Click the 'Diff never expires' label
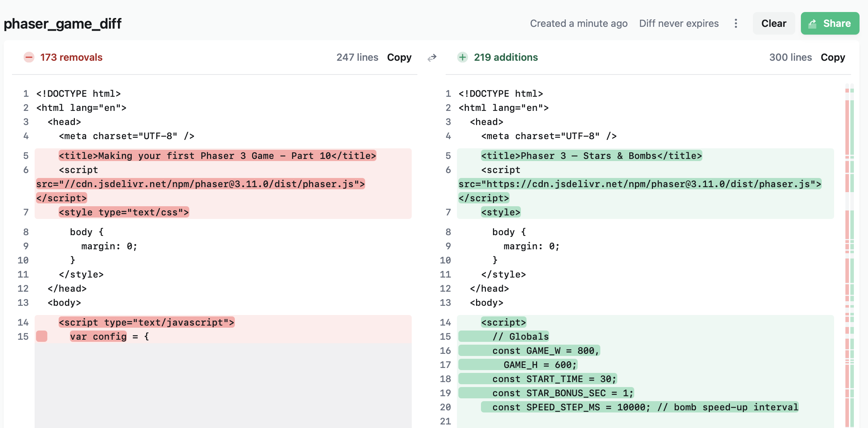This screenshot has height=428, width=868. pyautogui.click(x=679, y=23)
